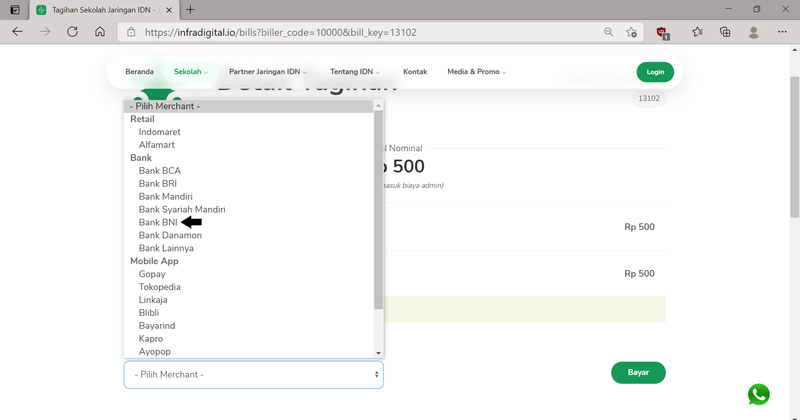Click the merchant list scrollbar thumb
Screen dimensions: 800x420
click(378, 210)
